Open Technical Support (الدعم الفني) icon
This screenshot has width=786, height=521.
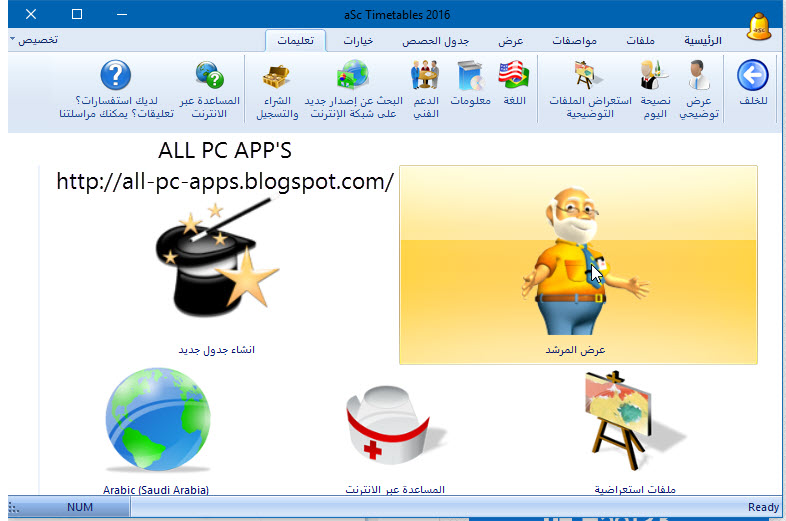[x=425, y=78]
